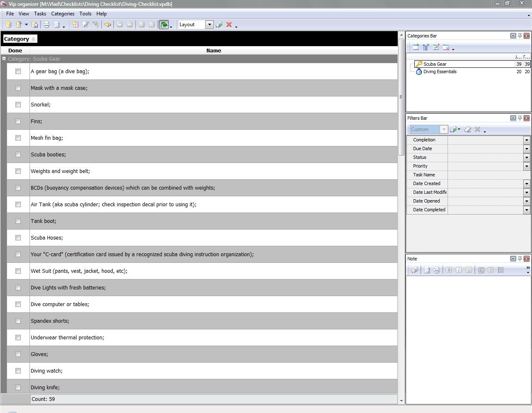Collapse the Category: Scuba Gear group
The image size is (532, 413).
click(4, 59)
